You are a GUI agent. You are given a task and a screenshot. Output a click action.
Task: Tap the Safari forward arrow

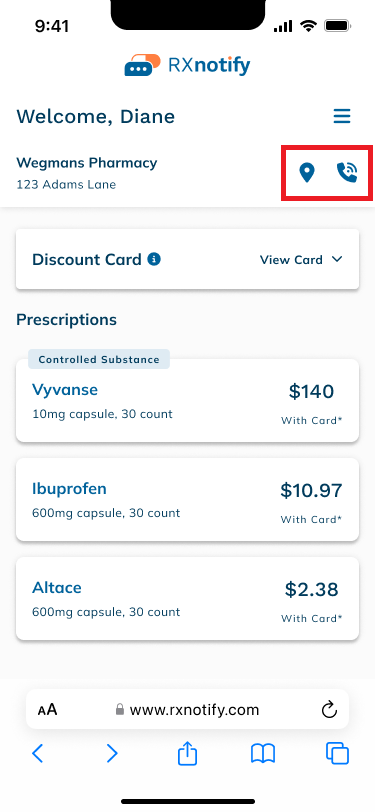click(x=112, y=753)
